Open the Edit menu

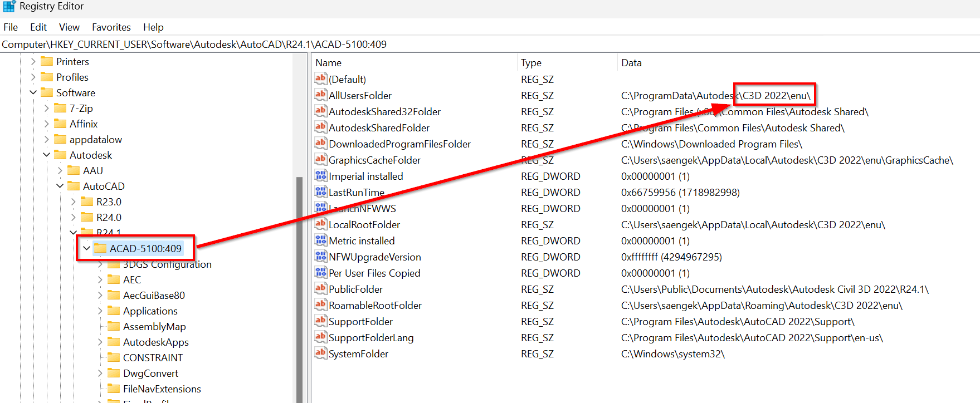[38, 27]
